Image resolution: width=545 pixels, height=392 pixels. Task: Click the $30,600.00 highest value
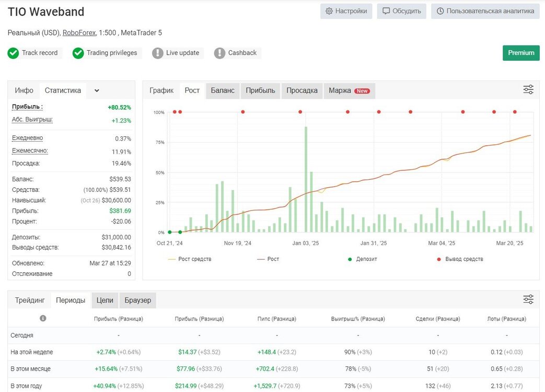point(117,200)
